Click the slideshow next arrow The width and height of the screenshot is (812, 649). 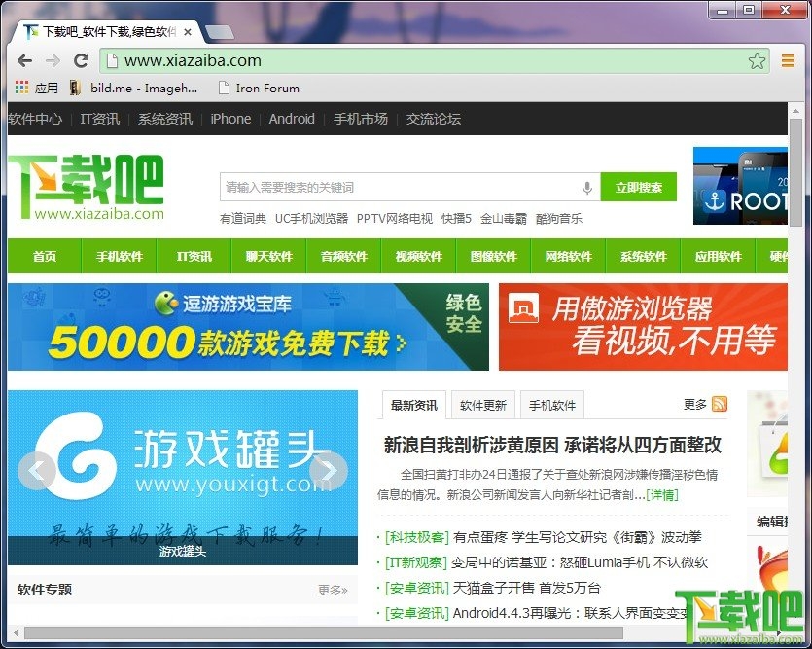coord(328,470)
